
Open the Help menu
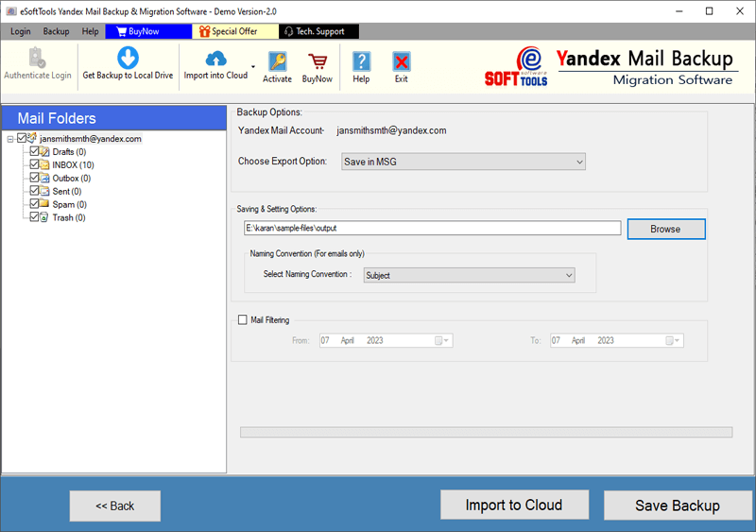[x=90, y=31]
